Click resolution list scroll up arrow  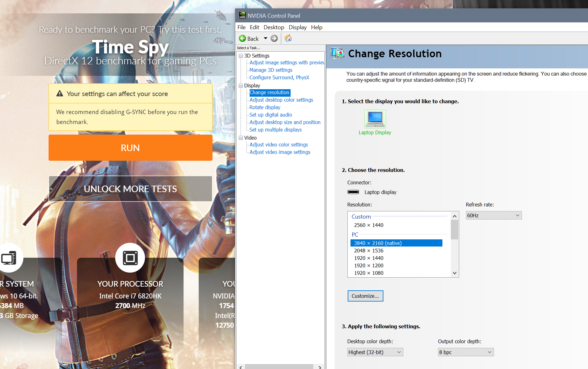coord(455,216)
